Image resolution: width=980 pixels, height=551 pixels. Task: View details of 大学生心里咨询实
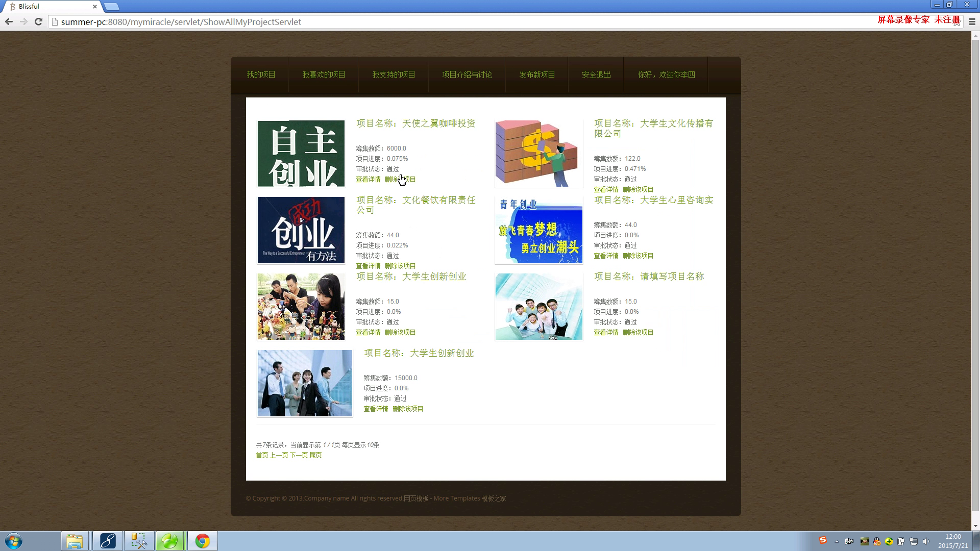(x=606, y=256)
